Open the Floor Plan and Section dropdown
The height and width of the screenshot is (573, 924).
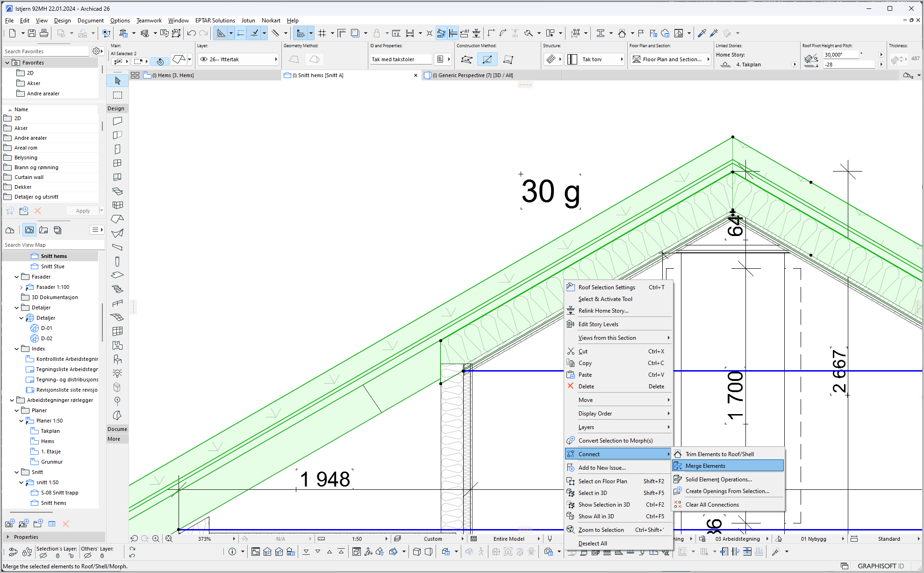(671, 59)
